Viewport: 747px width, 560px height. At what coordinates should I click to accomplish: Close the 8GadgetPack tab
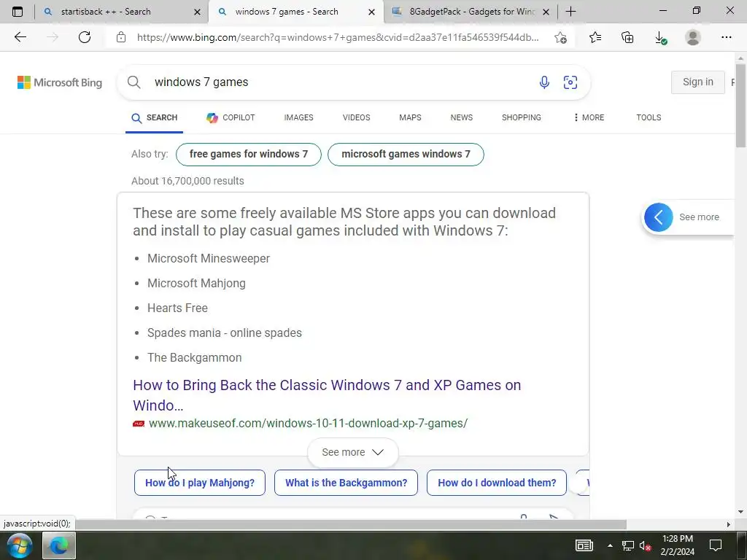[x=546, y=12]
